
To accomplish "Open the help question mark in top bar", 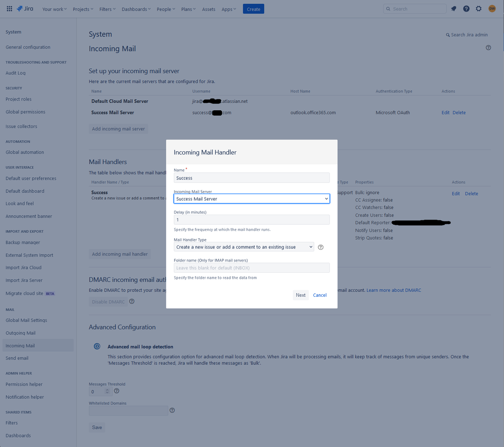I will point(466,9).
